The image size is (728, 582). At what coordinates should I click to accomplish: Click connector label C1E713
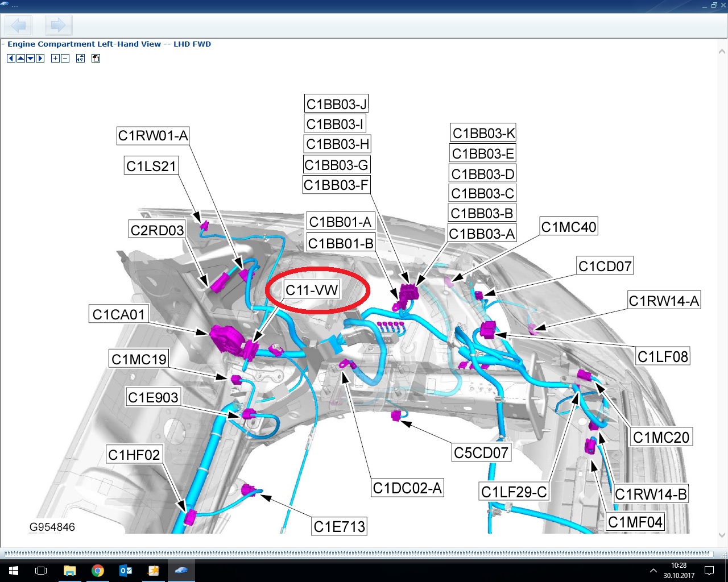(x=339, y=527)
